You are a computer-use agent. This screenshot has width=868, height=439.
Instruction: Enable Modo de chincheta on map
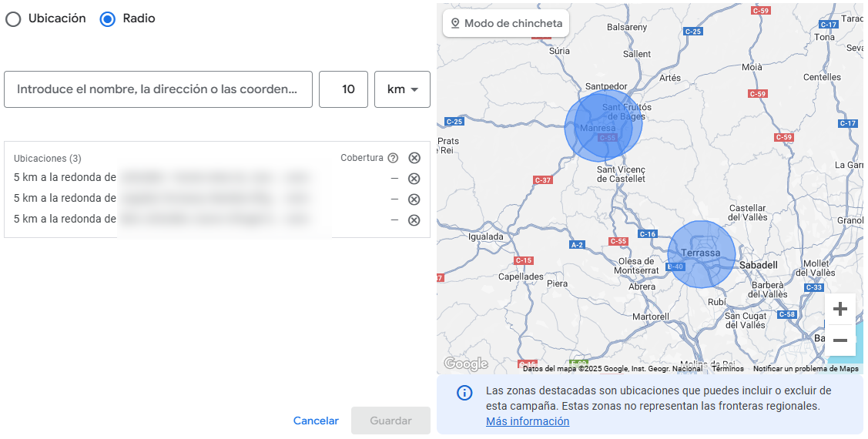506,23
